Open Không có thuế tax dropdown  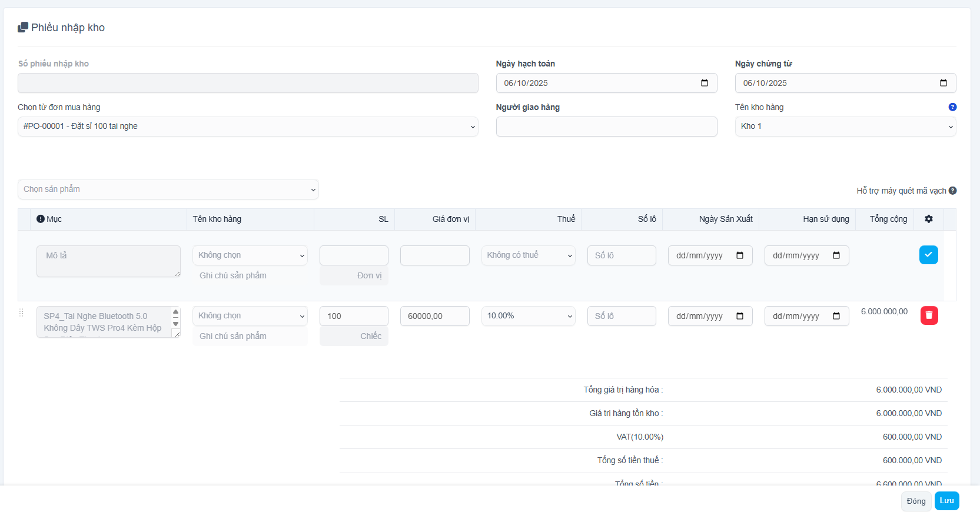pyautogui.click(x=528, y=255)
